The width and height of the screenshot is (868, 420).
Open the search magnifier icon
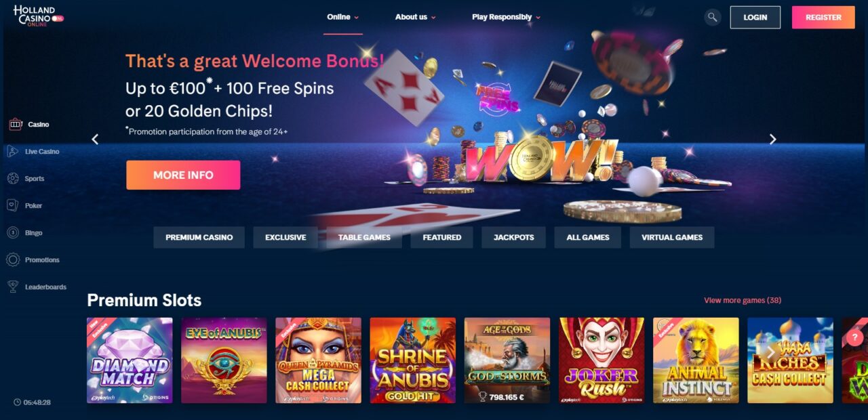[712, 17]
